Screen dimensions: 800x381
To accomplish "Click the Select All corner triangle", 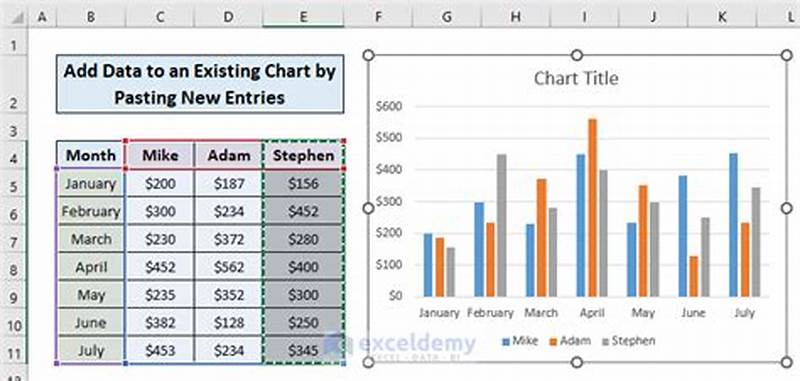I will (17, 18).
